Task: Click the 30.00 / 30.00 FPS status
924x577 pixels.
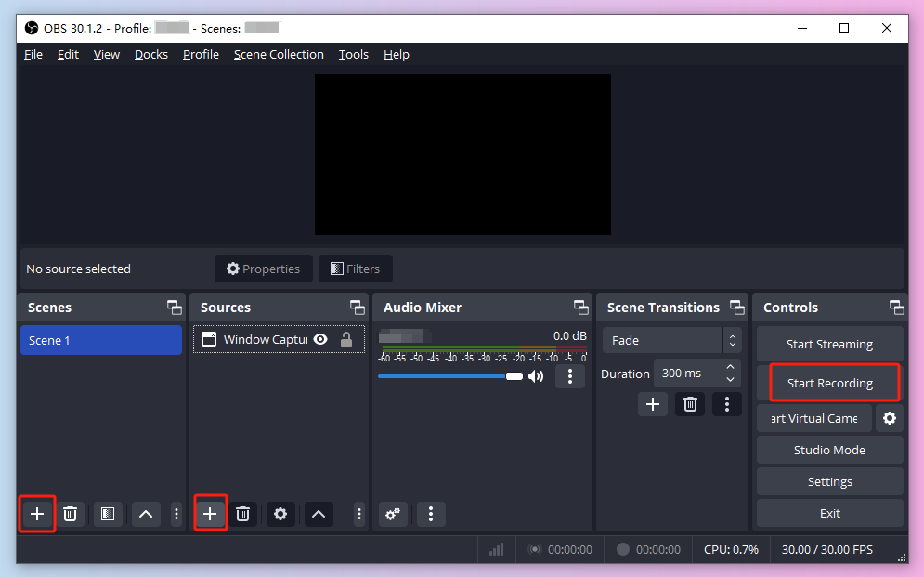Action: pyautogui.click(x=827, y=550)
